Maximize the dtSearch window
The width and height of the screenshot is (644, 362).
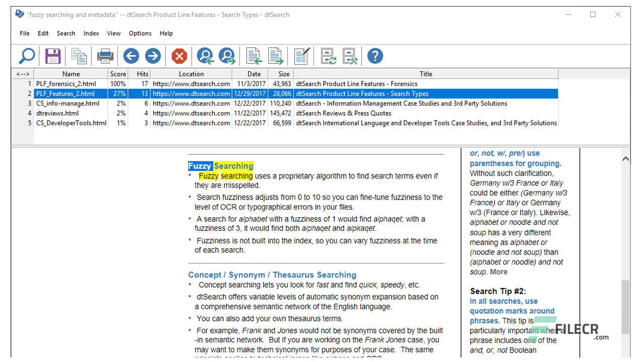pos(593,15)
